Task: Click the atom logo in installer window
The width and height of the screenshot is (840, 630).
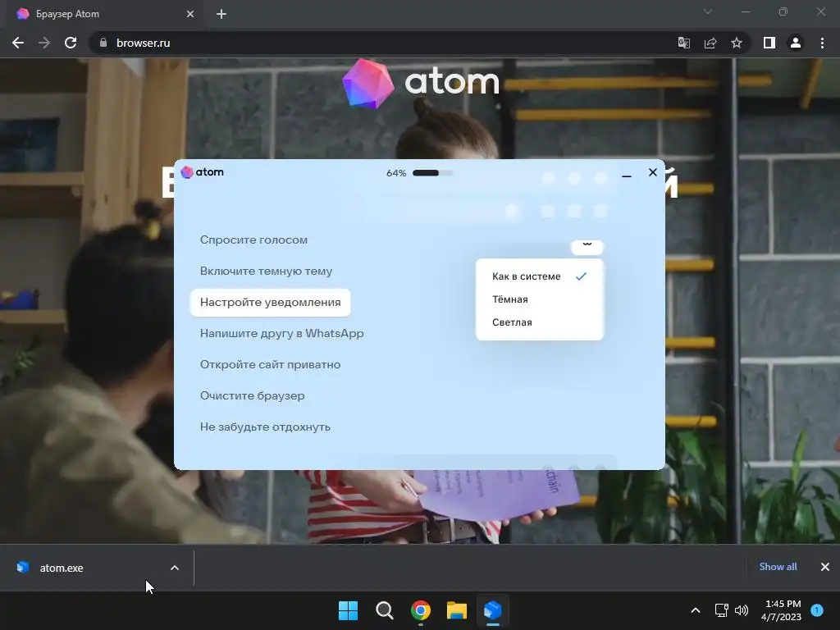Action: (203, 172)
